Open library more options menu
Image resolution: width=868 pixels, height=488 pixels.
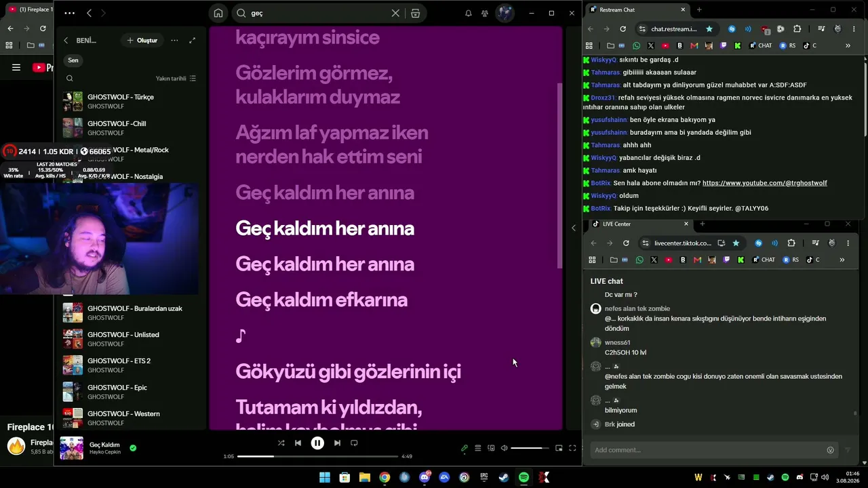tap(174, 41)
